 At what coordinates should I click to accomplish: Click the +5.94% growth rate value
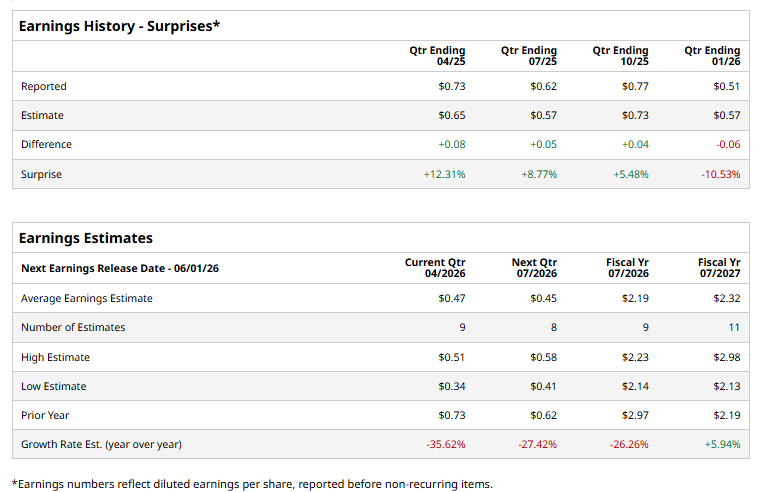pyautogui.click(x=723, y=444)
